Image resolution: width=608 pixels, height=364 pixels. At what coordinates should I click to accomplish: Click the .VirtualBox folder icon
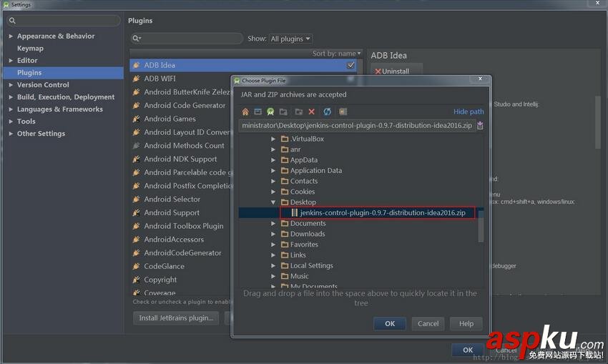coord(285,139)
